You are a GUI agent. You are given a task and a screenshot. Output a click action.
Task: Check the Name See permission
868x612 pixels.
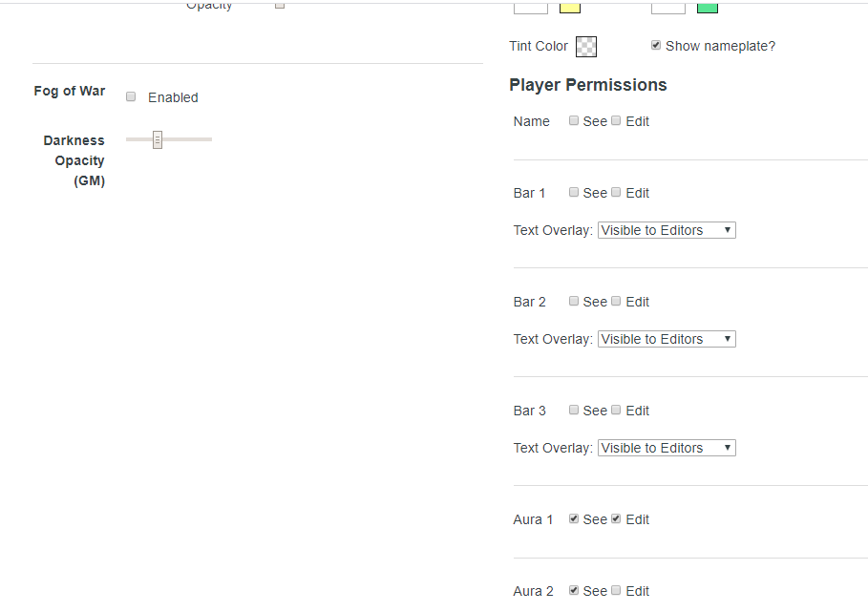574,120
